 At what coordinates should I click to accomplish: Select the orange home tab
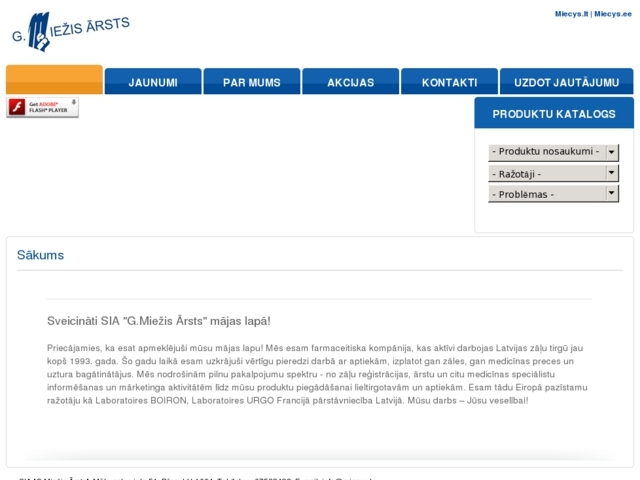pos(54,80)
